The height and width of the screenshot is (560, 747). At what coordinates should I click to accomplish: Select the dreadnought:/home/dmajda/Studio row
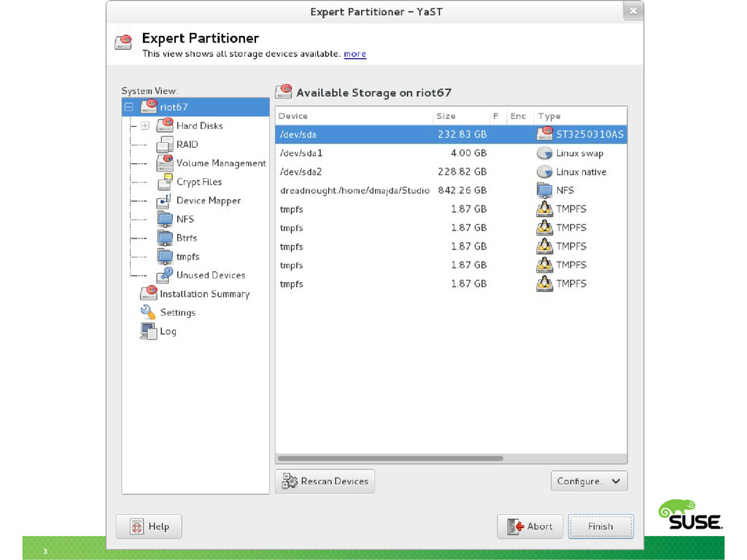(x=451, y=190)
